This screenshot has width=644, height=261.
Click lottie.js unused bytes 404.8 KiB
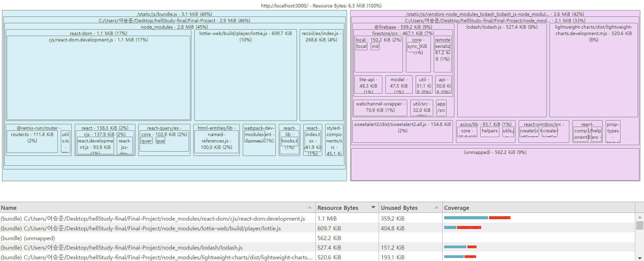392,228
